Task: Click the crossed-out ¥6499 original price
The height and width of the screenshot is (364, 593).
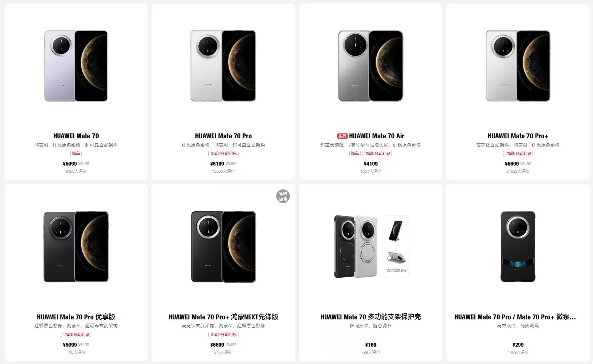Action: (x=231, y=164)
